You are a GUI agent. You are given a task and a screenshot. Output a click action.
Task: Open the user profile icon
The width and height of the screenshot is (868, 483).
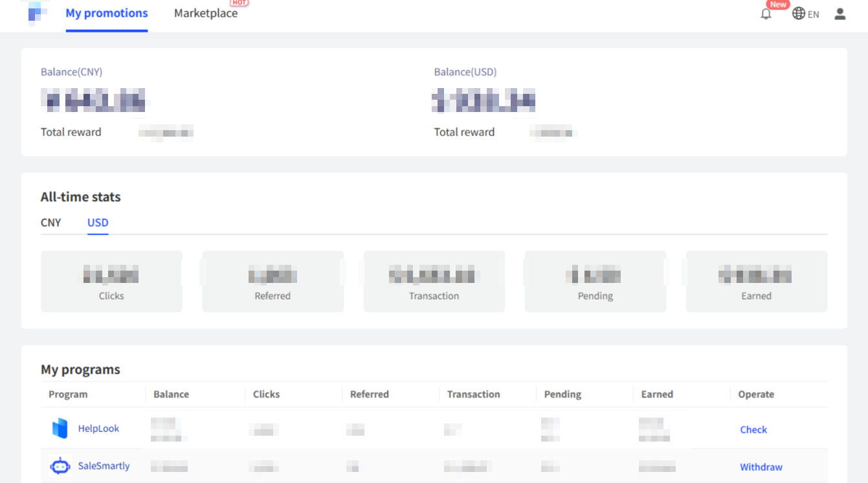[x=840, y=14]
